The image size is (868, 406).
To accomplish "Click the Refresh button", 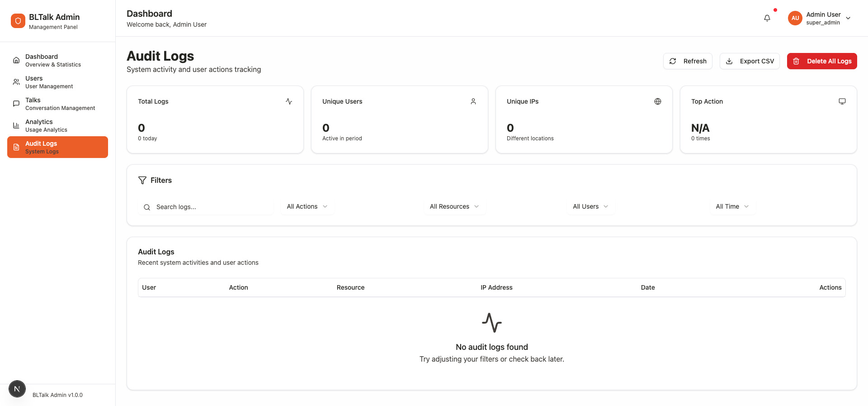I will 688,61.
